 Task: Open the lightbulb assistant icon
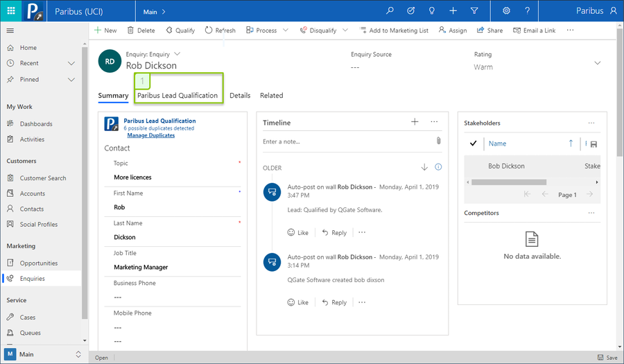point(432,10)
